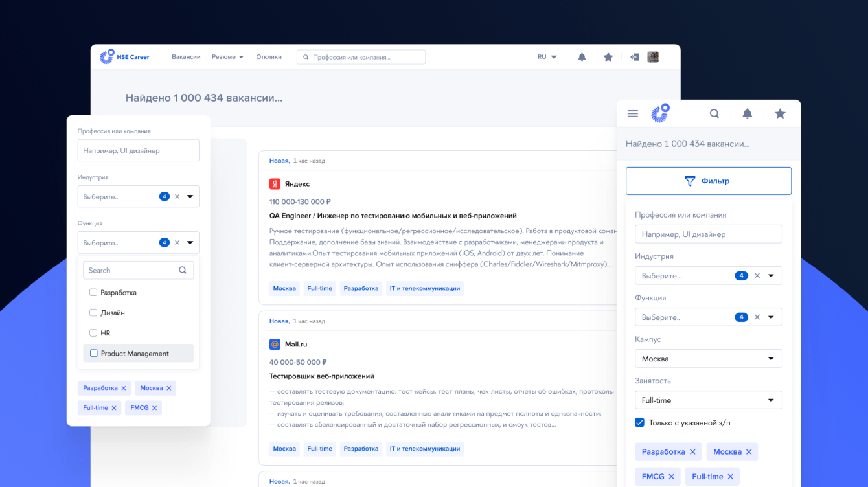The height and width of the screenshot is (487, 868).
Task: Remove the Full-time chip in left filter panel
Action: (114, 408)
